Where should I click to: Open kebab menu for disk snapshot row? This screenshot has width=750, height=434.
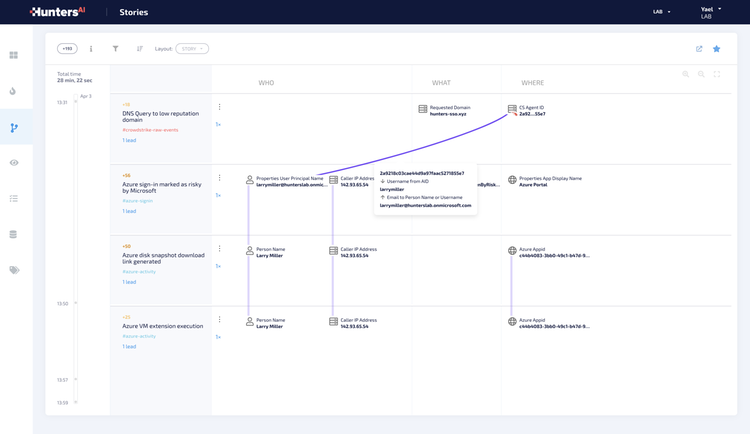(220, 248)
